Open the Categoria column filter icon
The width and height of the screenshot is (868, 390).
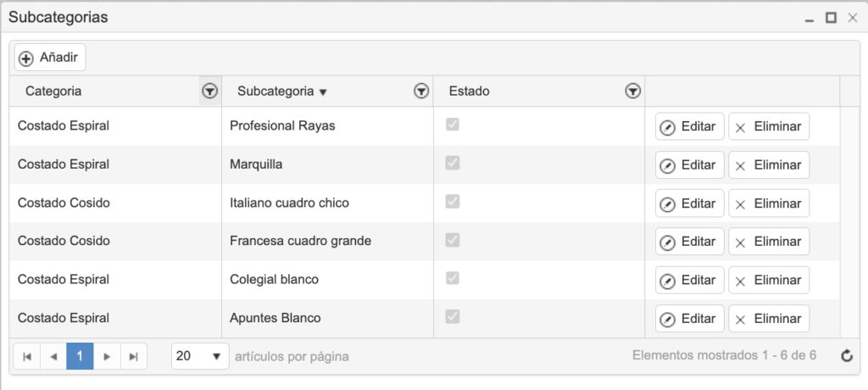[x=209, y=92]
